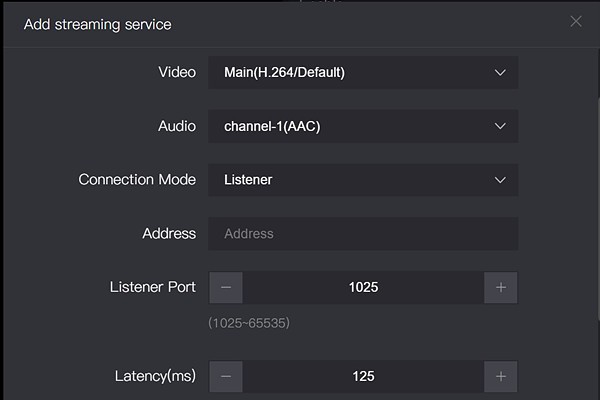Viewport: 600px width, 400px height.
Task: Close the Add streaming service dialog
Action: click(x=575, y=22)
